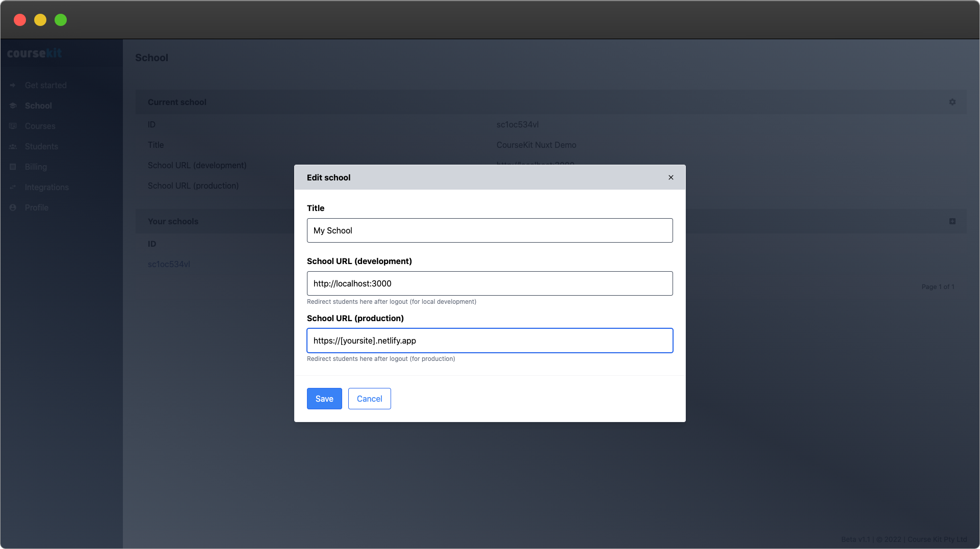
Task: Click the "Redirect students here after logout (for local development)" hint
Action: pos(392,302)
